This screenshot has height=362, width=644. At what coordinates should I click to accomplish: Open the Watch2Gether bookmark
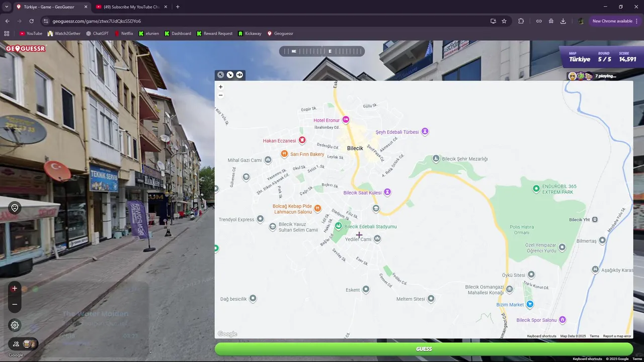[64, 33]
